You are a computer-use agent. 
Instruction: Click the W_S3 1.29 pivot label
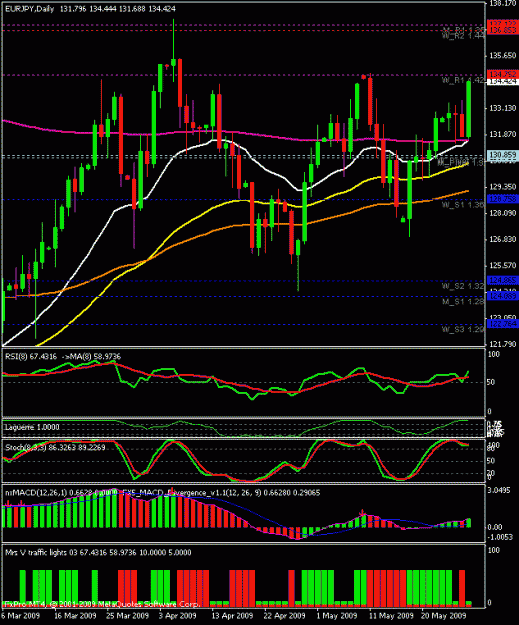[463, 330]
